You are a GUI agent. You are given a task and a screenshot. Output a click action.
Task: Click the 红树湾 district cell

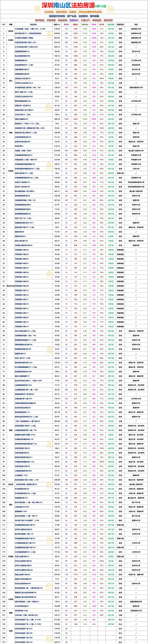click(x=11, y=40)
